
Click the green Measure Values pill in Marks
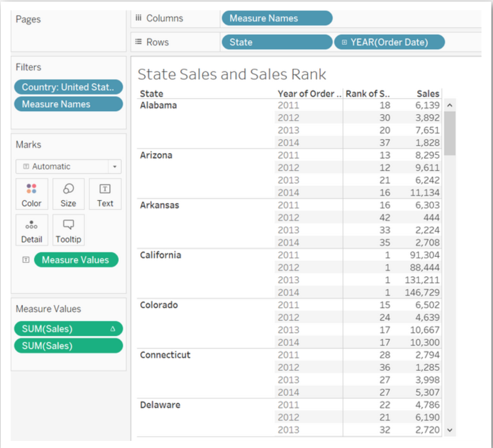click(x=76, y=259)
